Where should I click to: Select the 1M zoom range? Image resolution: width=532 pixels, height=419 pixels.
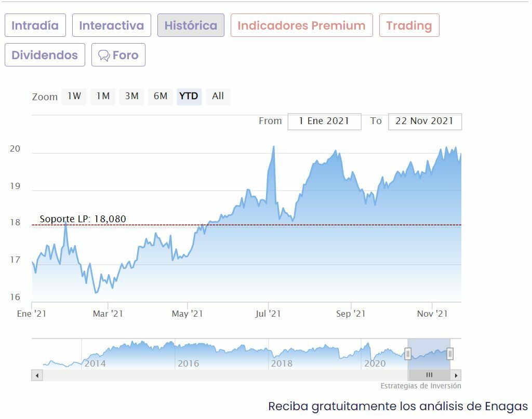(103, 97)
